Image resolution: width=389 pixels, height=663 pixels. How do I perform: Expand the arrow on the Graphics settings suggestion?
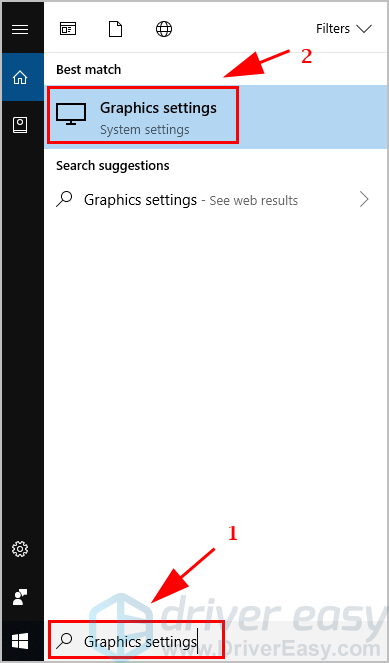pyautogui.click(x=364, y=200)
